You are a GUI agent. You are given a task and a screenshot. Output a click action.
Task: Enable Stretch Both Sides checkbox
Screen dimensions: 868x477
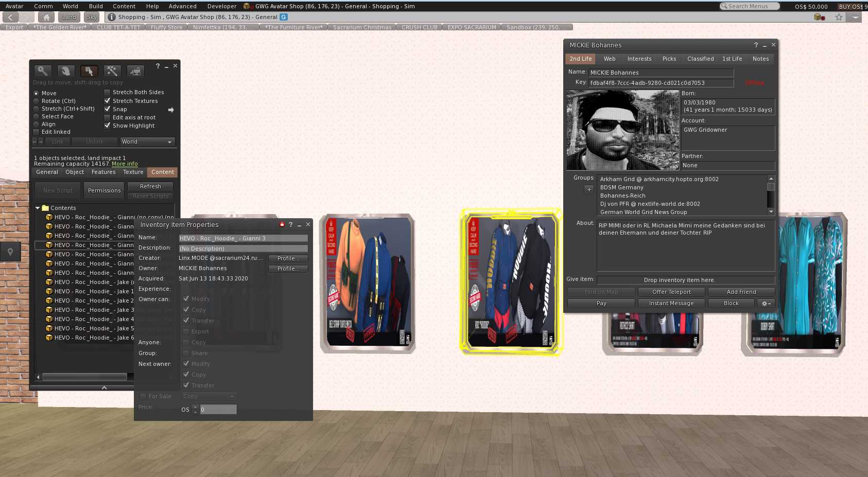(x=107, y=92)
